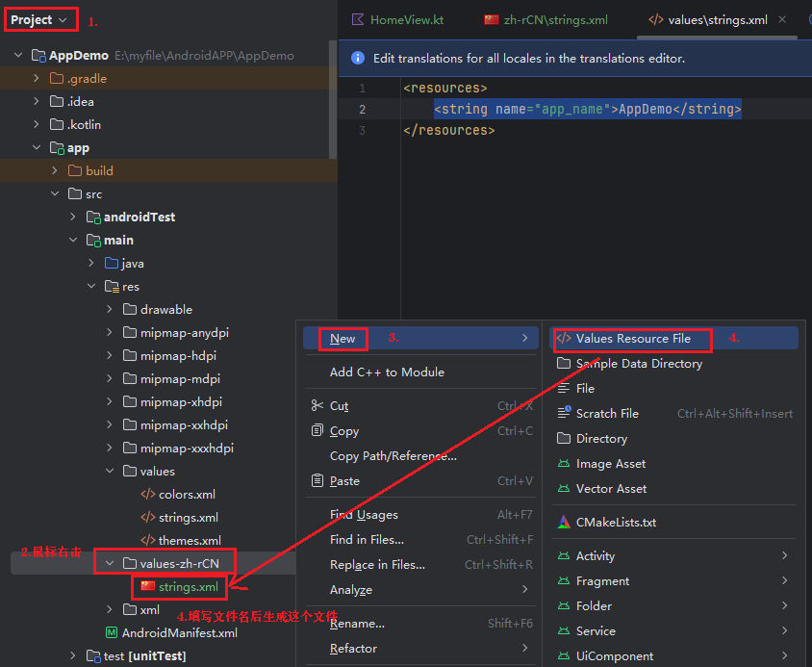812x667 pixels.
Task: Choose Paste from the context menu
Action: point(421,481)
